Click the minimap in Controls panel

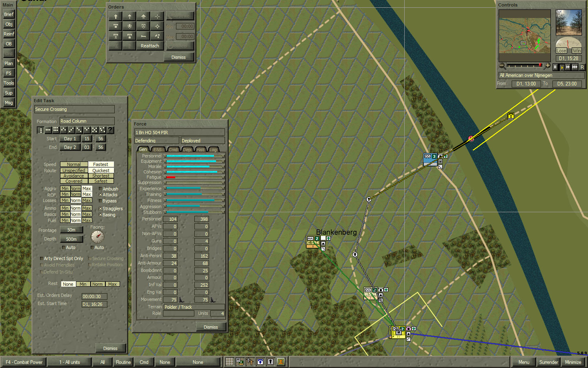coord(524,35)
